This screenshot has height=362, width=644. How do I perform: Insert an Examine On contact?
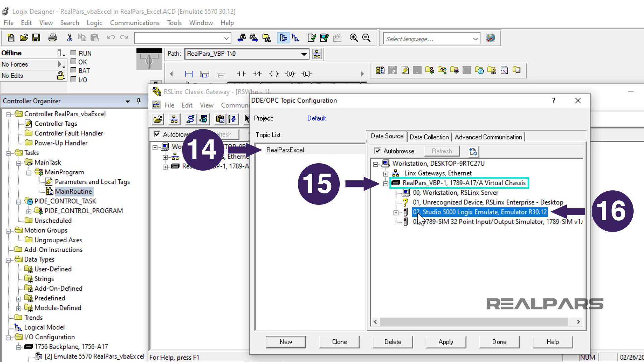pos(241,74)
